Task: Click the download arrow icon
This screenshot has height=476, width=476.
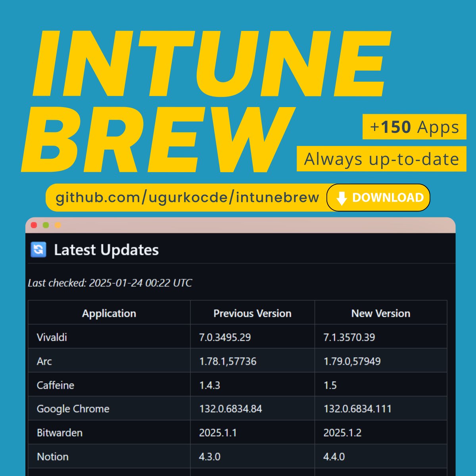Action: click(342, 198)
